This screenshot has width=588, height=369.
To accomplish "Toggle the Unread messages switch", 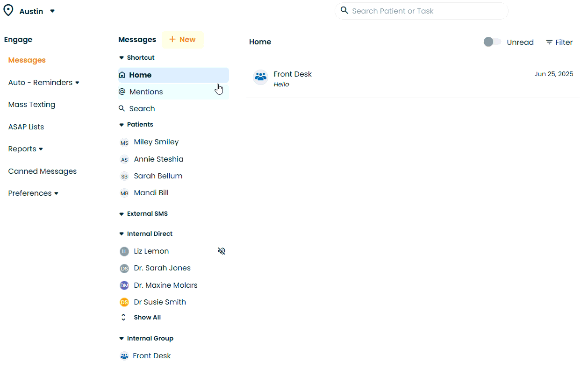I will 492,42.
